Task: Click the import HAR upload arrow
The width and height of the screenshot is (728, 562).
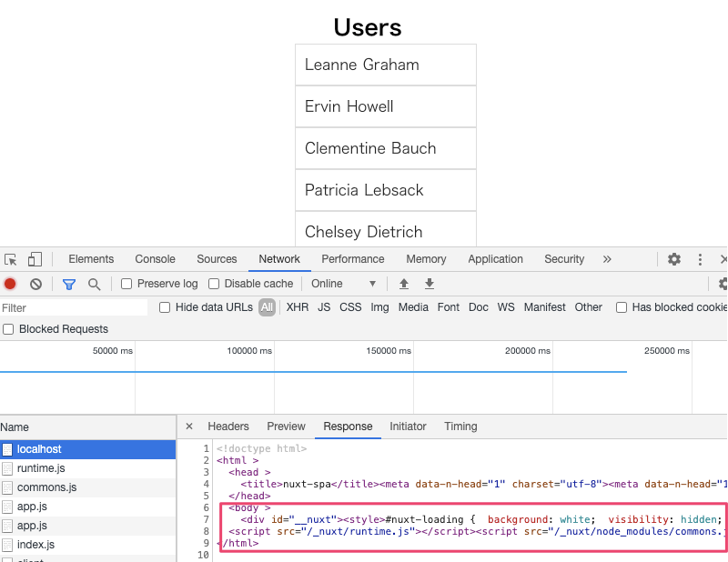Action: (404, 284)
